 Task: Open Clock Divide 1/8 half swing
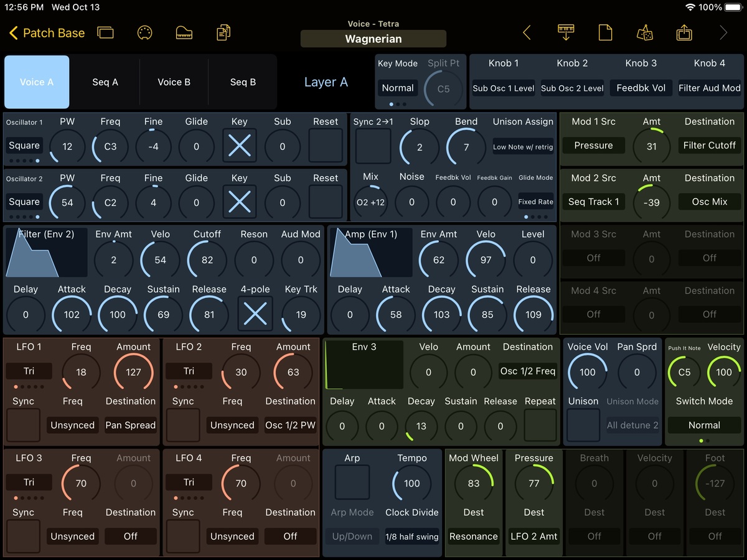tap(412, 536)
